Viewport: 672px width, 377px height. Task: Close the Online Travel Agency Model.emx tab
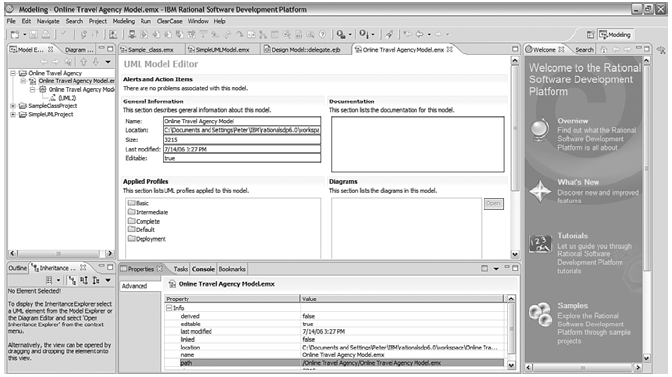pos(450,49)
